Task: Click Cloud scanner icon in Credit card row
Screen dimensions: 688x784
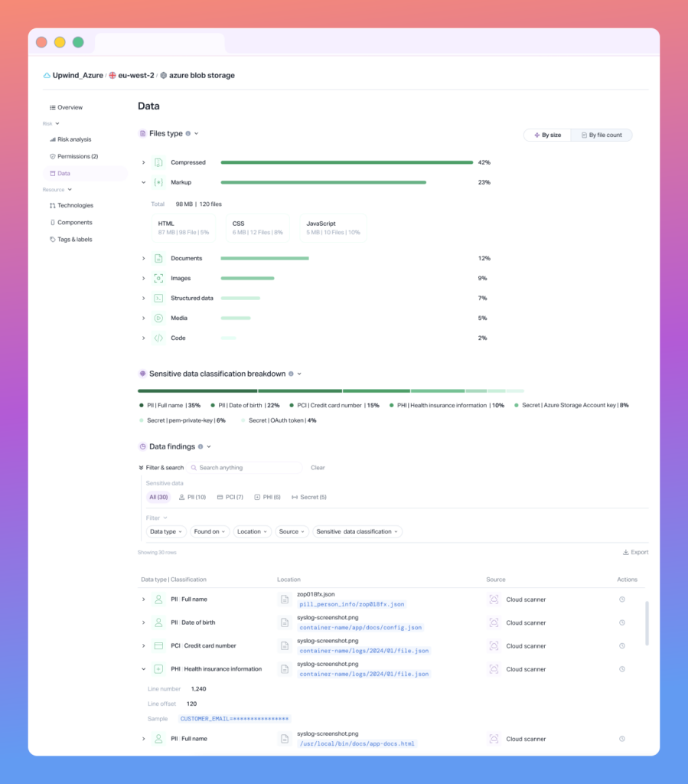Action: point(494,645)
